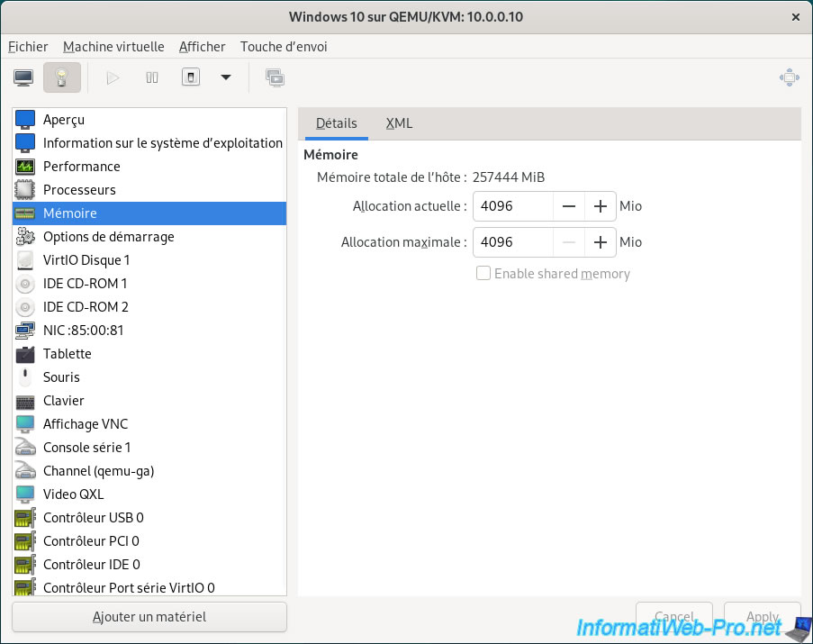The width and height of the screenshot is (813, 644).
Task: Select Mémoire hardware entry
Action: click(149, 213)
